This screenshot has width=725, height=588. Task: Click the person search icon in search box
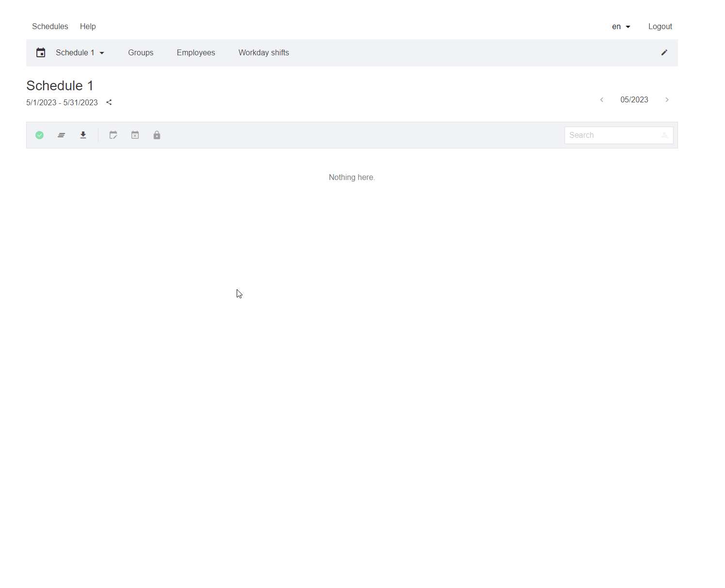664,135
